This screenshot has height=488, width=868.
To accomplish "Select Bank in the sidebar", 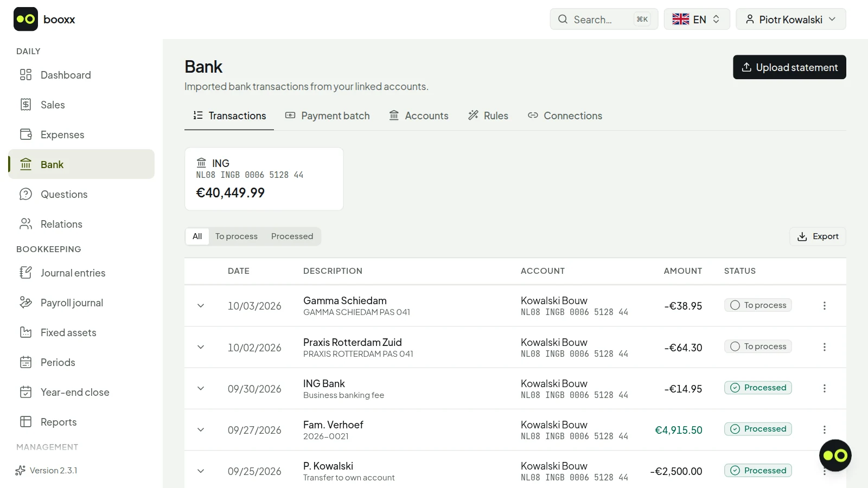I will coord(81,164).
